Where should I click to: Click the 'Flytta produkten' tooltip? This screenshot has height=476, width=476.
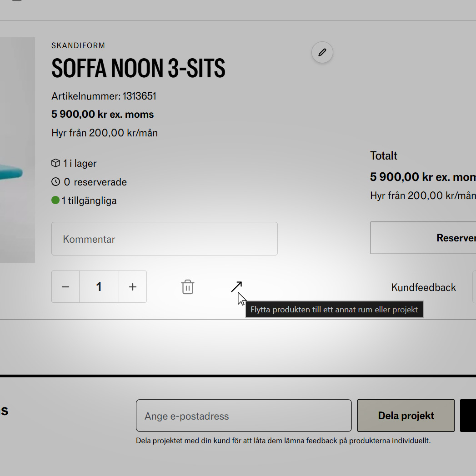(x=334, y=310)
